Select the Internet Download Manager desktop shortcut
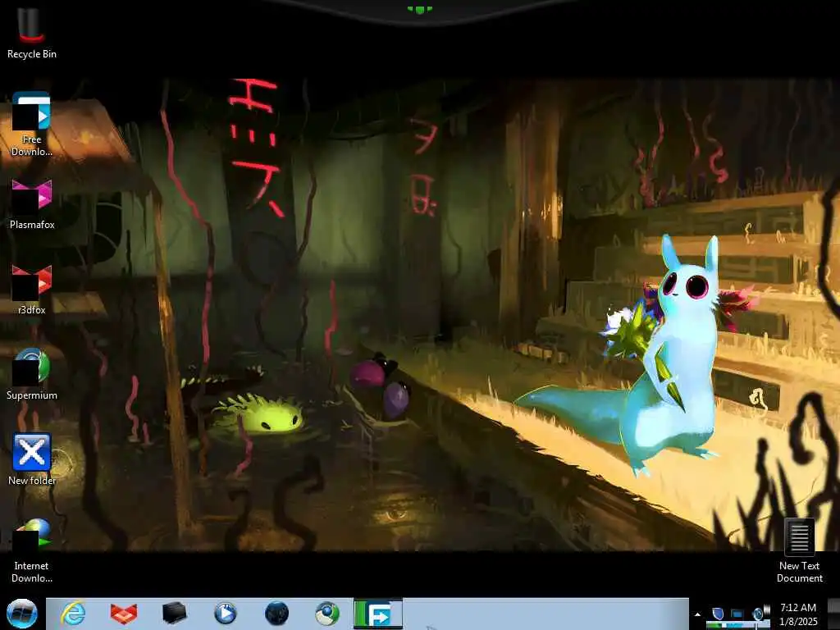Viewport: 840px width, 630px height. point(32,550)
